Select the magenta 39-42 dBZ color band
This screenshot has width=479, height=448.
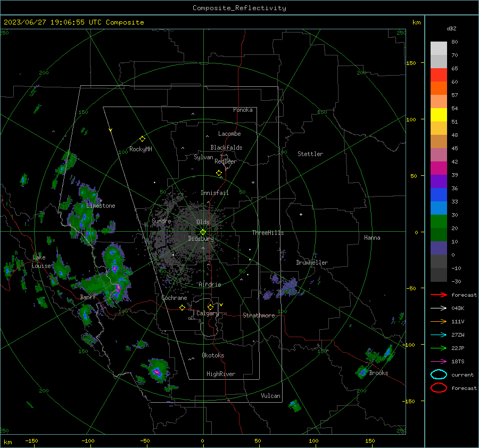pos(439,168)
